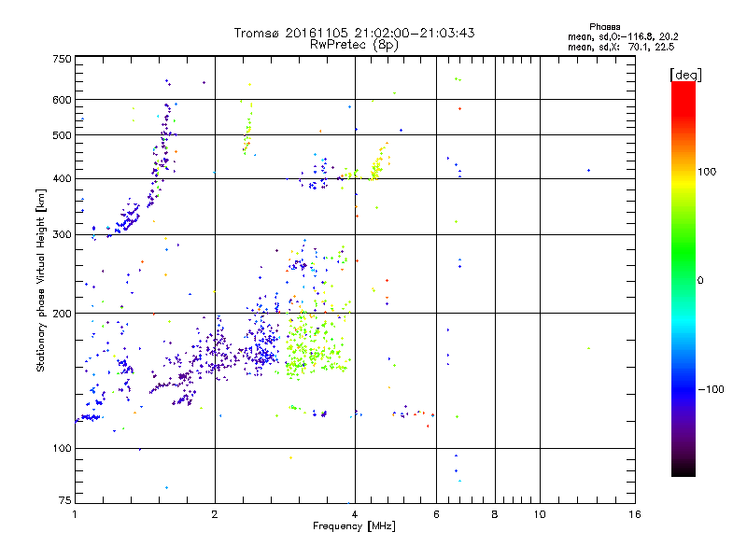Click the 'Phases' header text
The width and height of the screenshot is (747, 560).
pyautogui.click(x=604, y=27)
